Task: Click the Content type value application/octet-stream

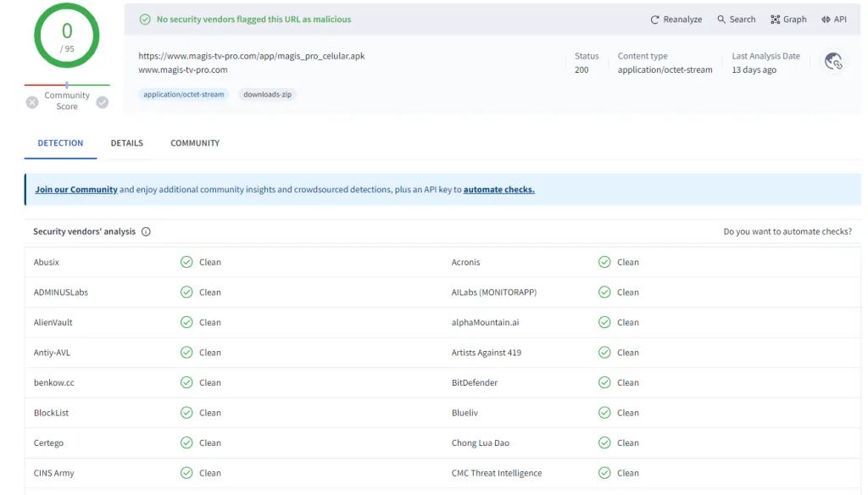Action: click(x=665, y=70)
